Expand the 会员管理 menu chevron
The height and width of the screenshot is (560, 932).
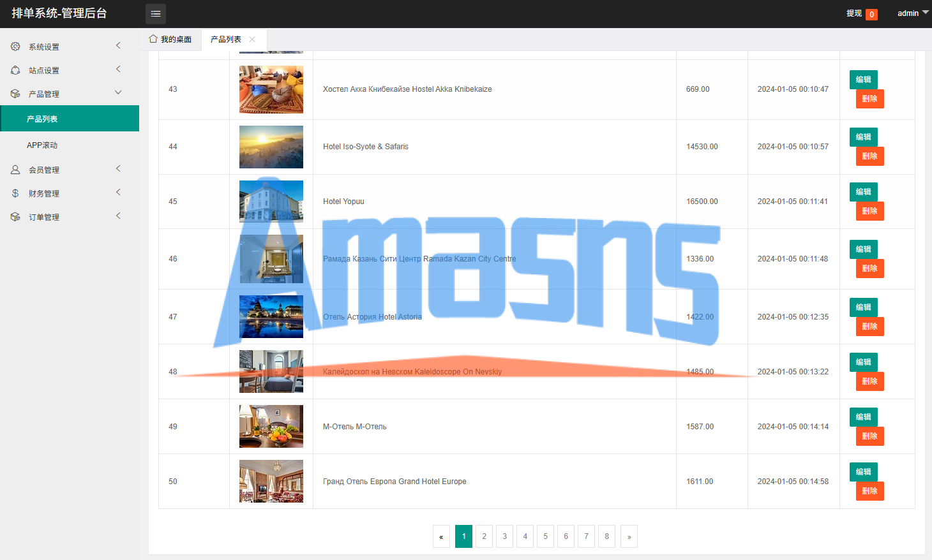[118, 168]
